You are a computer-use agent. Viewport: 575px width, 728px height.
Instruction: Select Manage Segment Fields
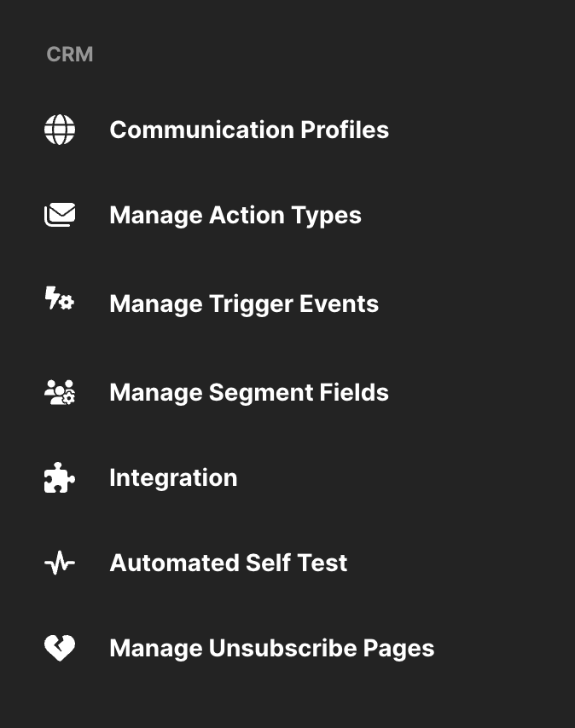249,392
